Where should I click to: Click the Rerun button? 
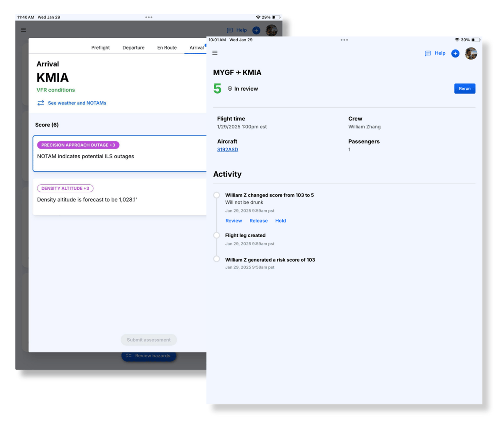click(x=465, y=89)
